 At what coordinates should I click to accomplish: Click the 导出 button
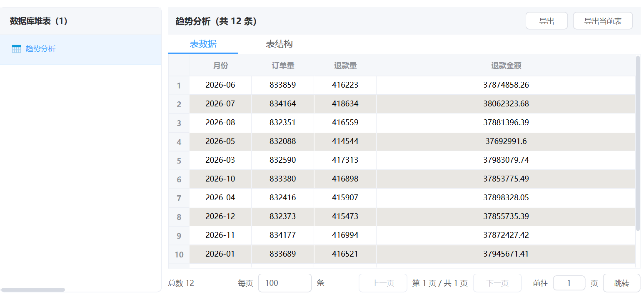(x=546, y=21)
